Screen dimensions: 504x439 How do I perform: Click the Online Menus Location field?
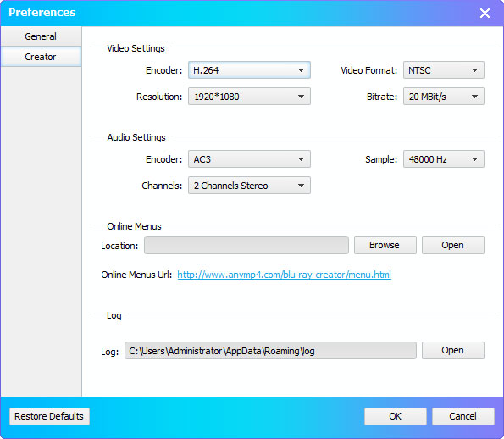246,246
